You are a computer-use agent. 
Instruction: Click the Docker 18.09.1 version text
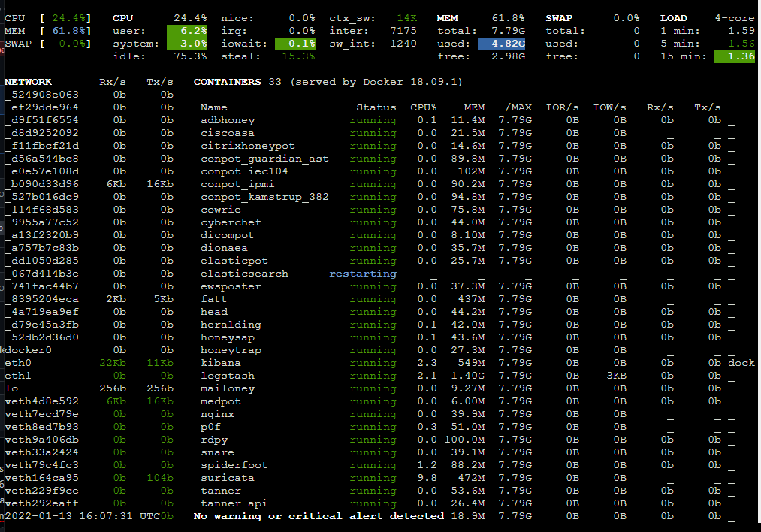(409, 82)
